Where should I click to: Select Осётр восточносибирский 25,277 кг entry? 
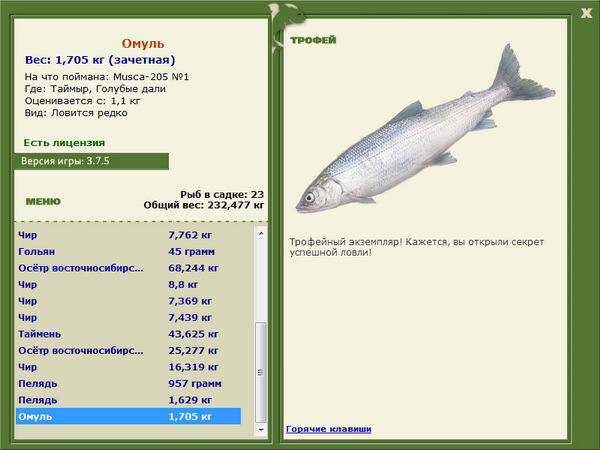click(129, 351)
